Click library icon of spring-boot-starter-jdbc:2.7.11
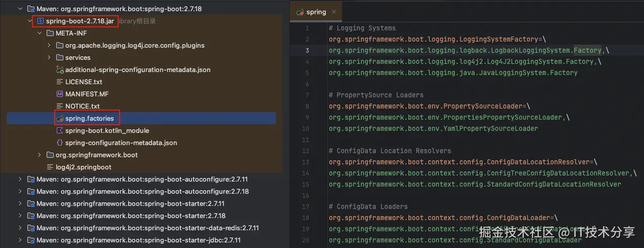 [31, 240]
